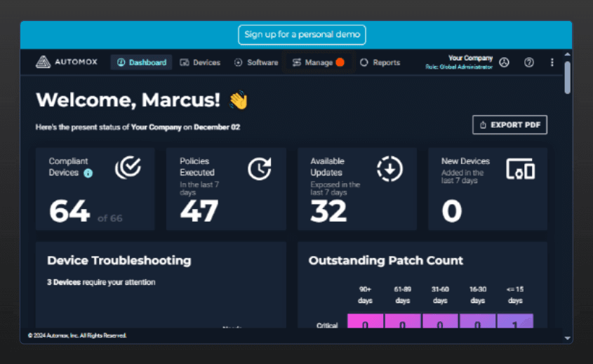The height and width of the screenshot is (364, 593).
Task: Click Sign up for a personal demo
Action: (x=302, y=35)
